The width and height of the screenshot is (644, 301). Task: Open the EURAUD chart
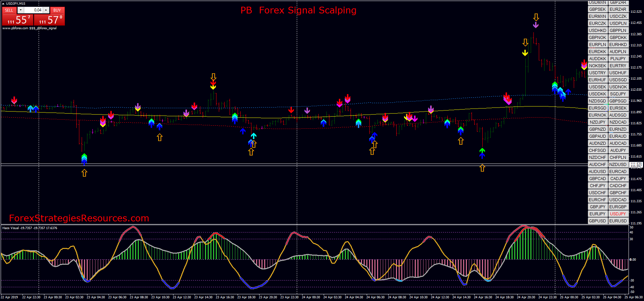pos(618,136)
